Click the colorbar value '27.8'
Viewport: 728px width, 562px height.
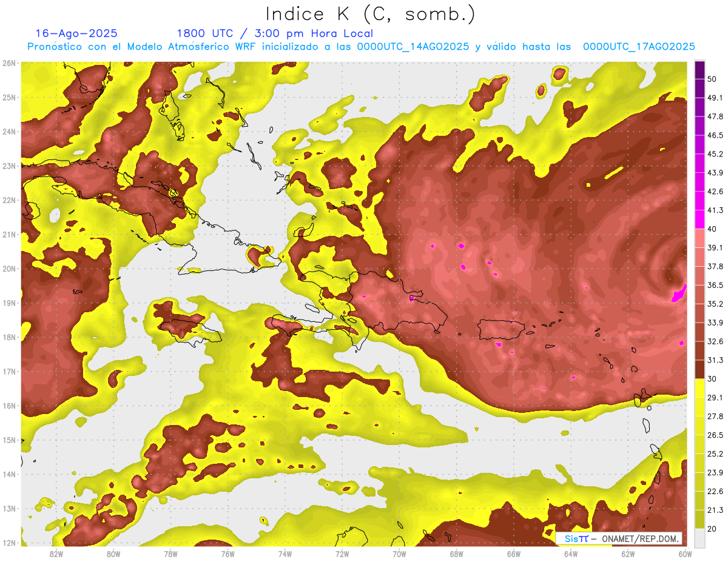point(715,416)
